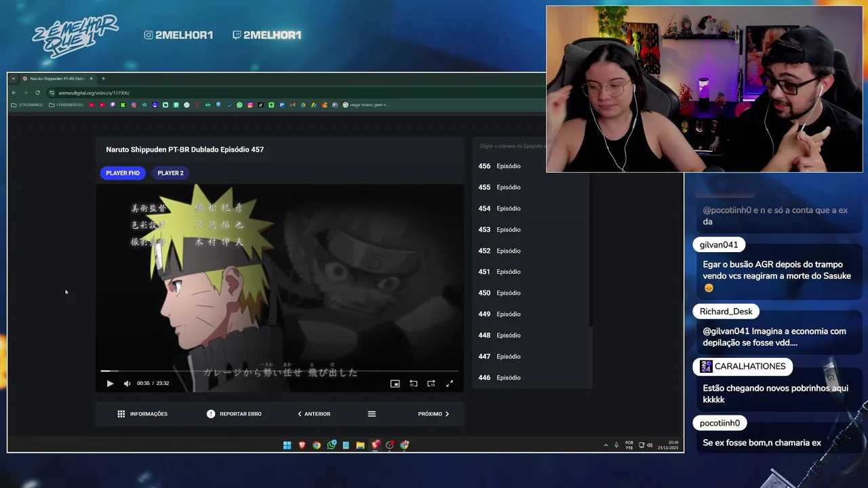The image size is (868, 488).
Task: Select Episódio 452 in the list
Action: [532, 251]
